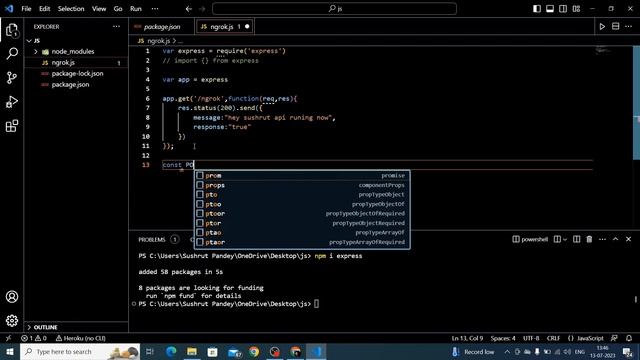Open File Explorer from taskbar
640x360 pixels.
[x=192, y=352]
